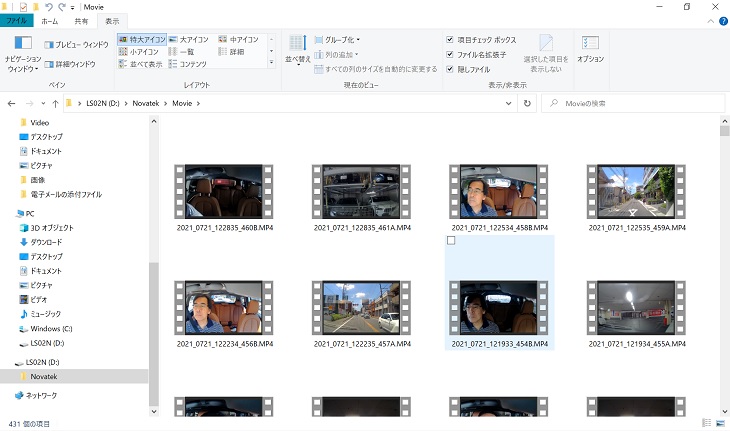Select video 2021_0721_122235_457A.MP4

tap(362, 314)
